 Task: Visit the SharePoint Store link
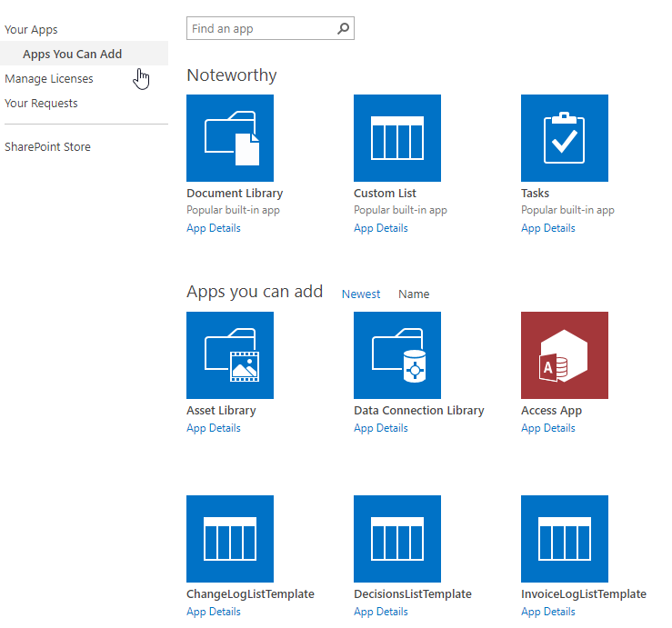(x=47, y=147)
